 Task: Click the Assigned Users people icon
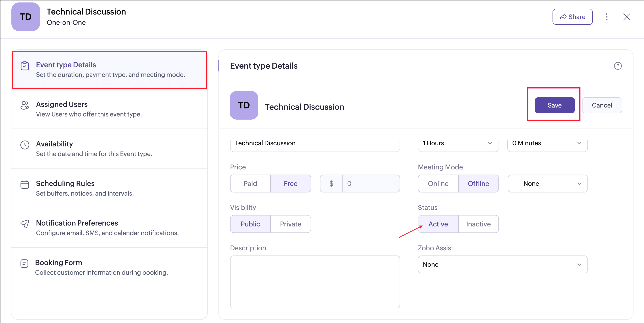[x=25, y=105]
